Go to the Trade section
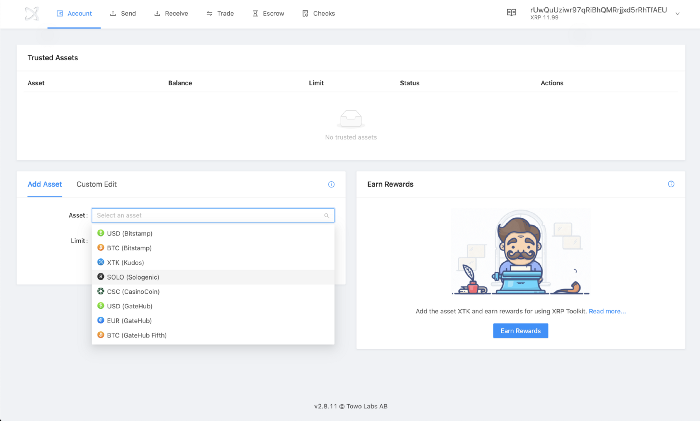The image size is (700, 421). coord(221,14)
